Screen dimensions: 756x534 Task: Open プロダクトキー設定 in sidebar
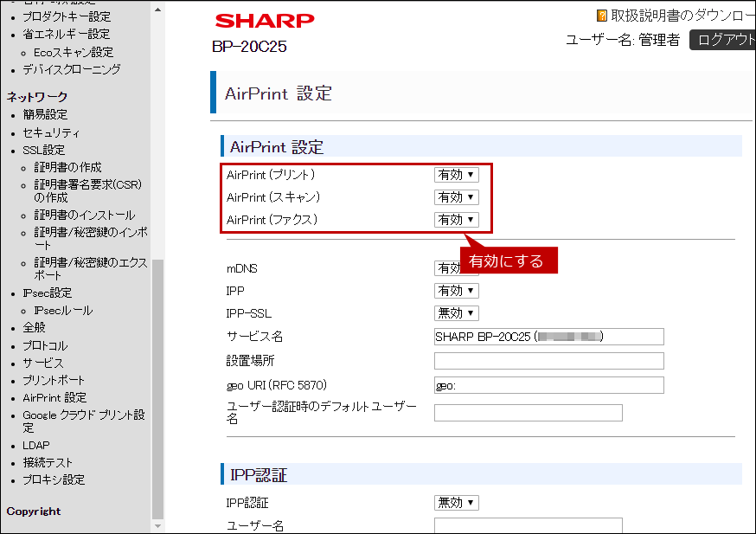67,17
